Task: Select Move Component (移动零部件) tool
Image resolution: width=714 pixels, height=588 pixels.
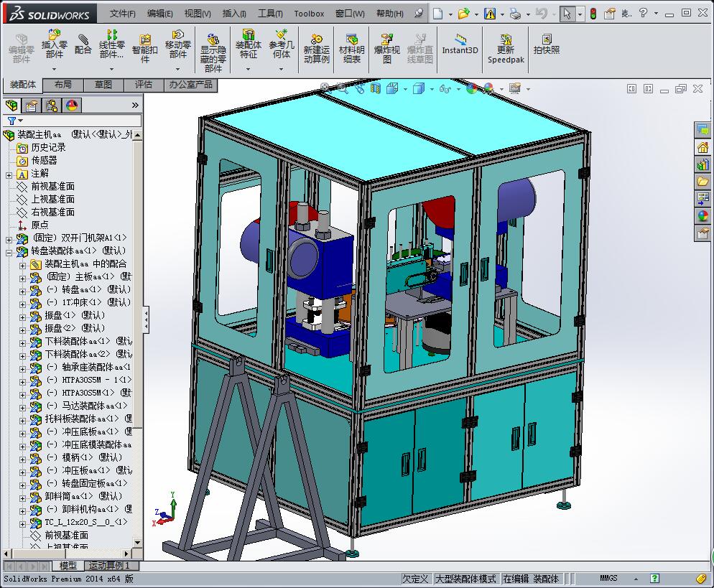Action: 178,44
